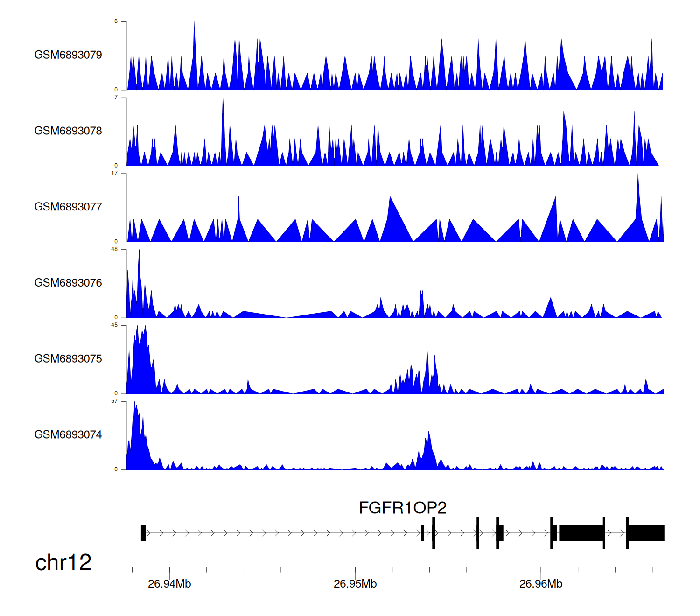Click the y-axis maximum 57 on GSM6893074
The width and height of the screenshot is (700, 616).
tap(114, 401)
